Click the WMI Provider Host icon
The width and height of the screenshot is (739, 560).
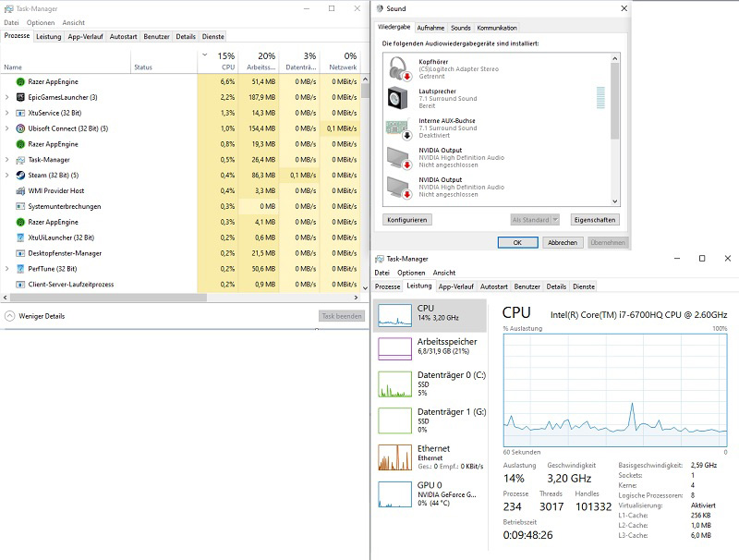20,190
